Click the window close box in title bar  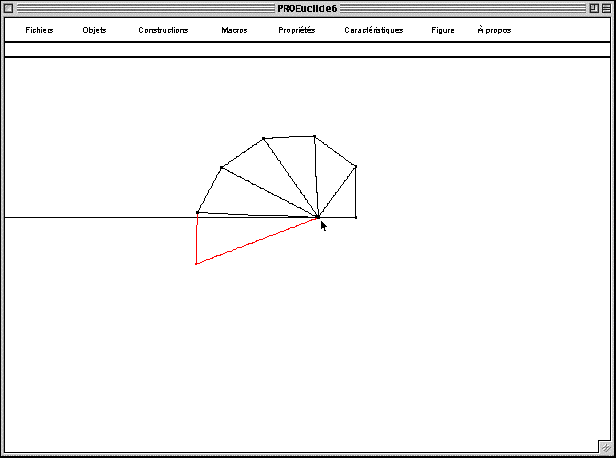pyautogui.click(x=9, y=8)
